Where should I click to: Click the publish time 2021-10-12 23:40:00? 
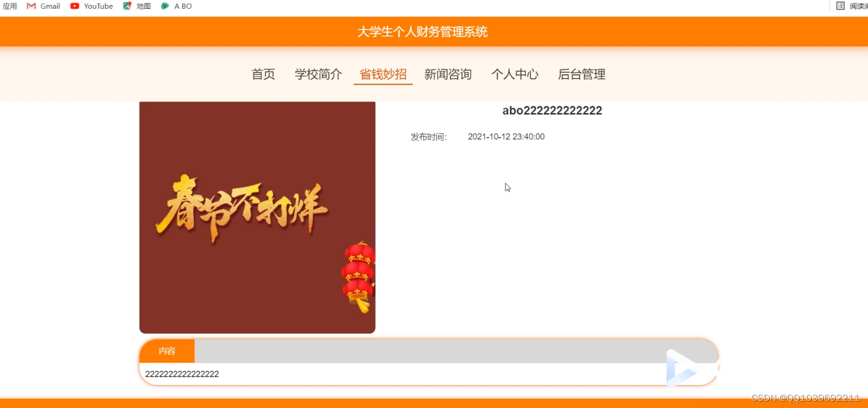tap(506, 137)
